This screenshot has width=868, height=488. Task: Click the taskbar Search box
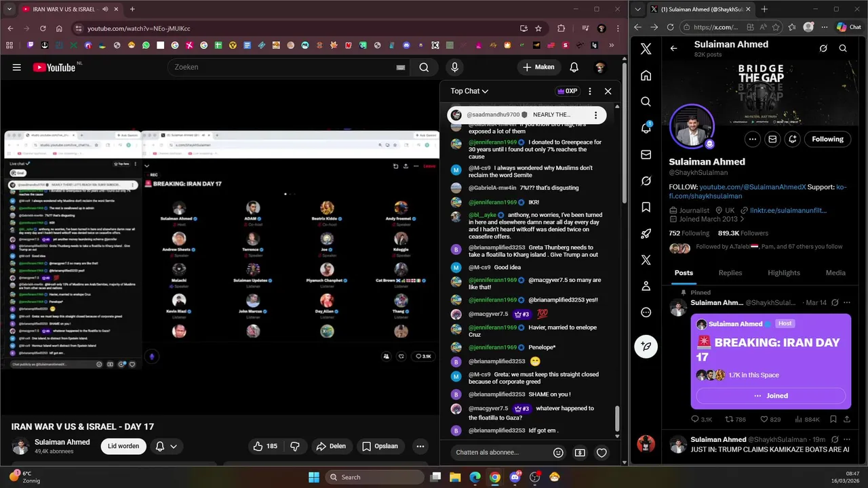375,477
